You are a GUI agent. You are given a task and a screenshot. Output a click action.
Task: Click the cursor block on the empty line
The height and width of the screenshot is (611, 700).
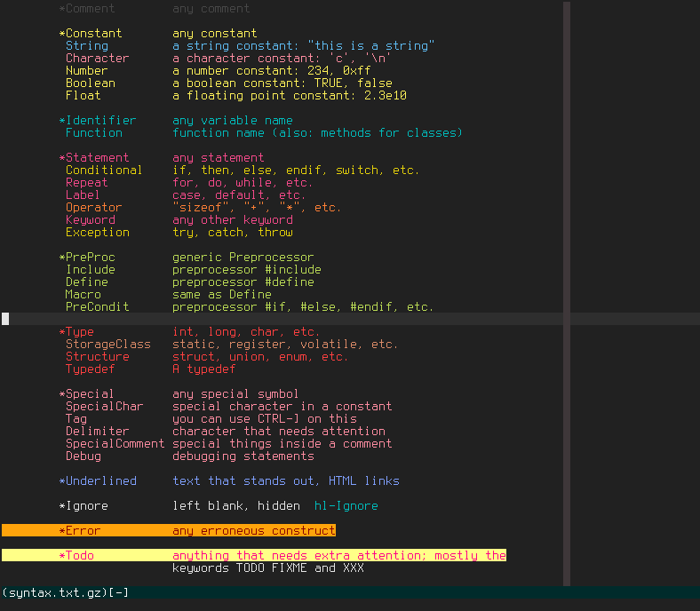[x=5, y=319]
